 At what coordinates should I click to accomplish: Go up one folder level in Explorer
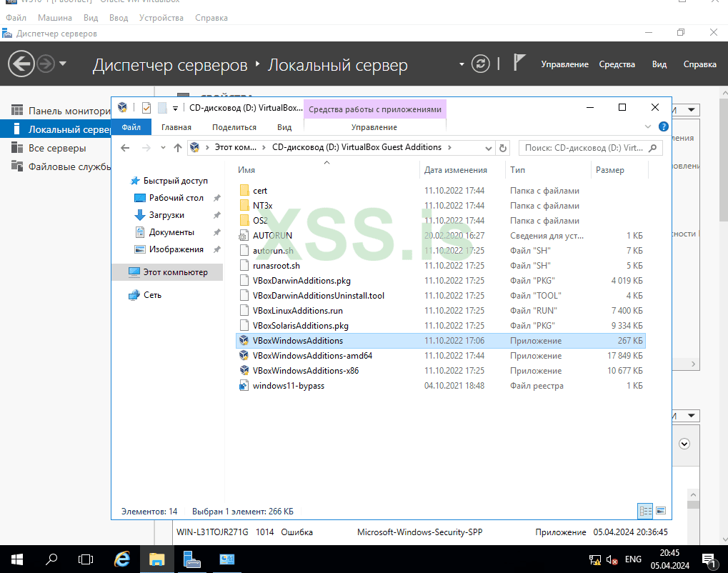point(178,148)
